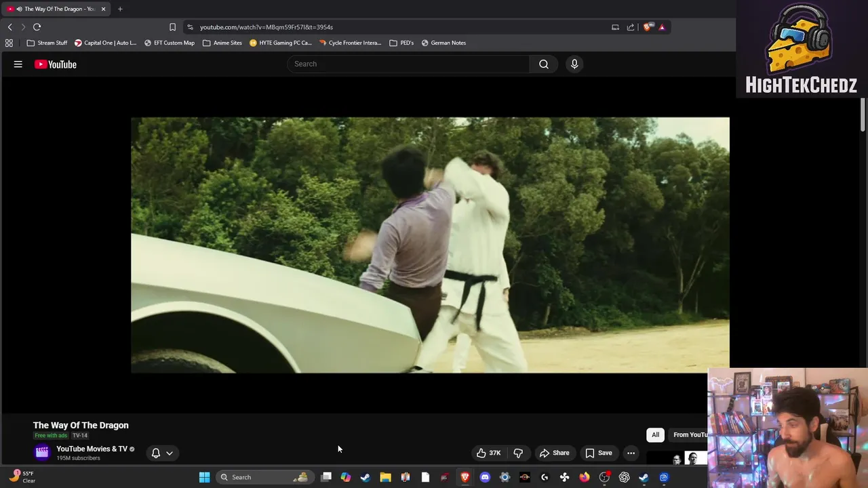Start voice search with the microphone
Viewport: 868px width, 488px height.
click(574, 64)
